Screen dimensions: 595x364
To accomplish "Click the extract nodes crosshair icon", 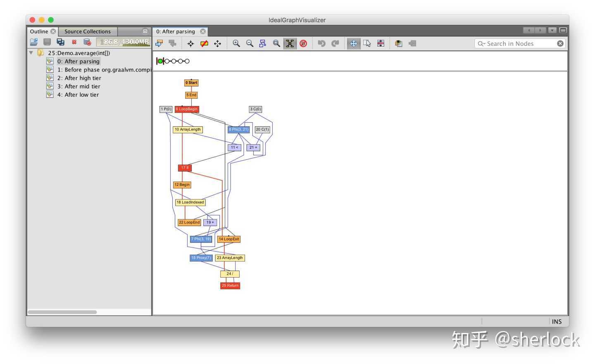I will [x=190, y=43].
